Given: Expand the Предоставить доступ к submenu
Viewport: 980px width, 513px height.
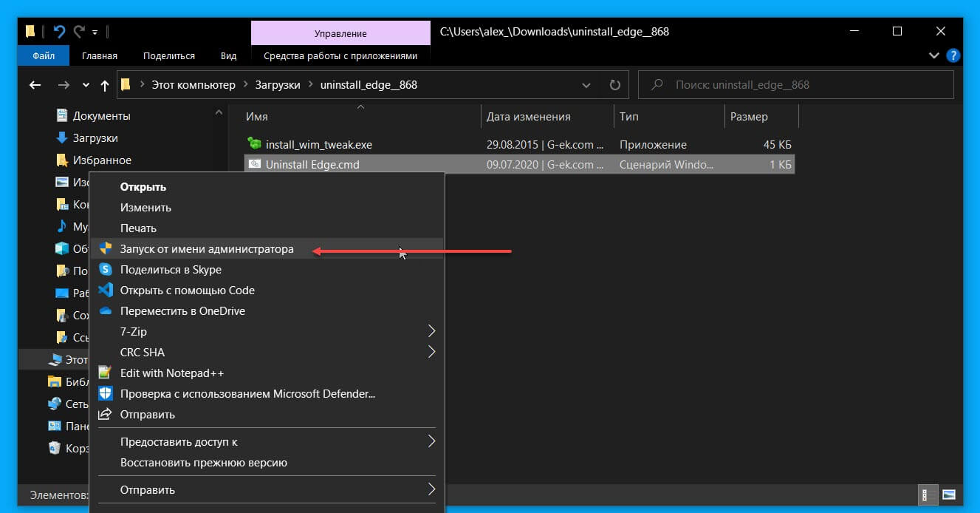Looking at the screenshot, I should coord(267,442).
